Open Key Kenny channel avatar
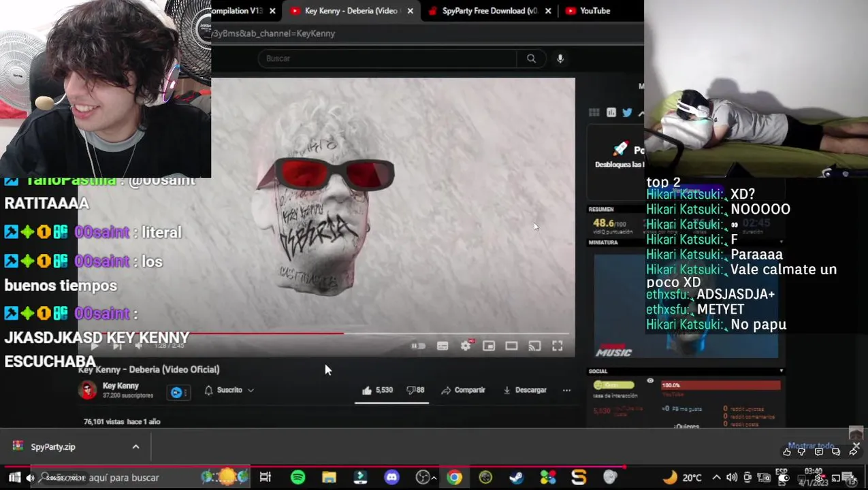The image size is (868, 490). click(88, 390)
